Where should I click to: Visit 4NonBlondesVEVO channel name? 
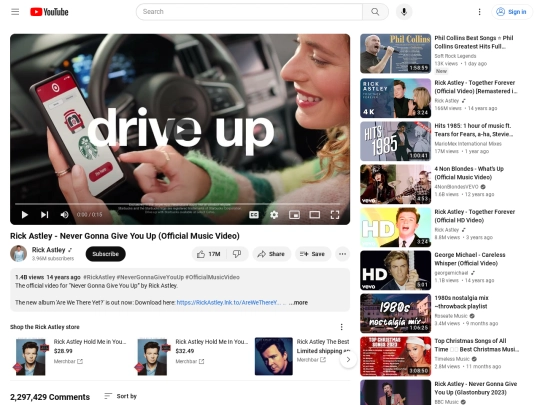point(456,187)
